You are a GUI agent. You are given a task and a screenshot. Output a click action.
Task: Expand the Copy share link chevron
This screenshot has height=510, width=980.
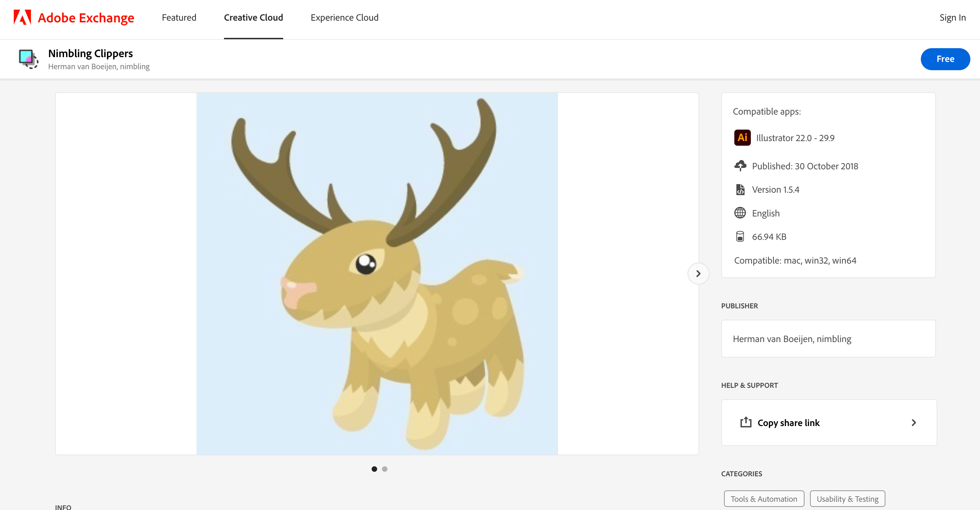(x=914, y=423)
